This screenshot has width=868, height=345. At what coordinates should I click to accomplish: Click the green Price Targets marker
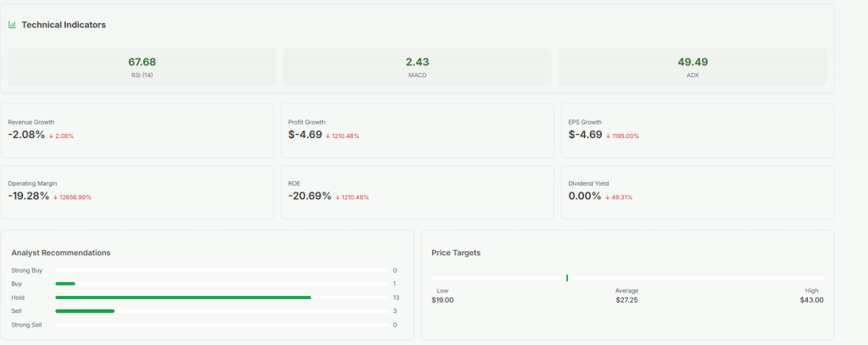567,278
